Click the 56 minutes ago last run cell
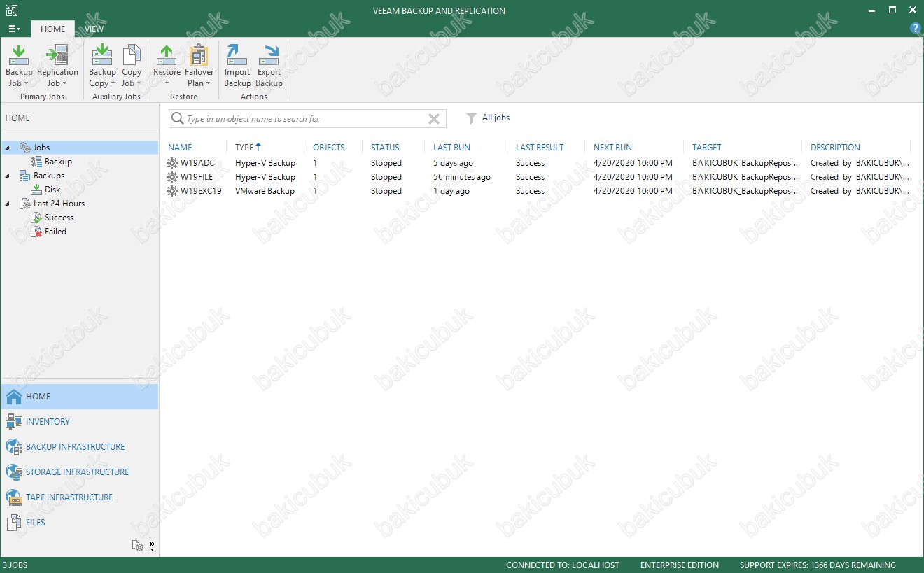 click(x=462, y=177)
